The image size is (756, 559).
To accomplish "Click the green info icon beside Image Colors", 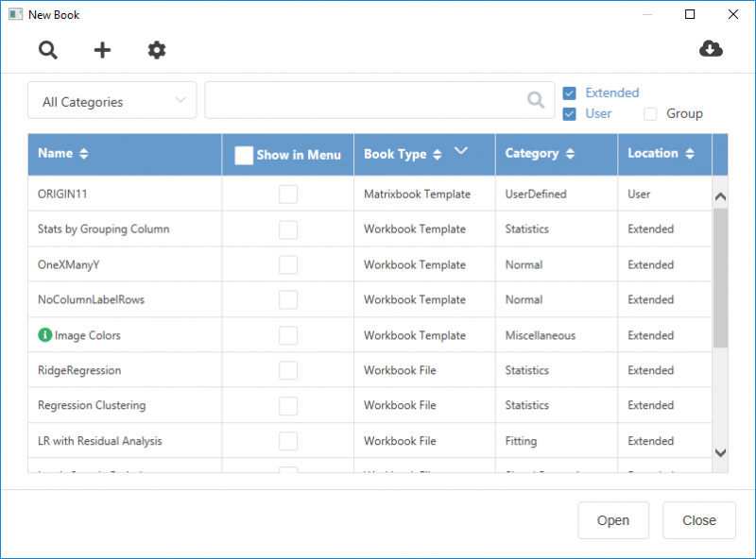I will pyautogui.click(x=44, y=335).
